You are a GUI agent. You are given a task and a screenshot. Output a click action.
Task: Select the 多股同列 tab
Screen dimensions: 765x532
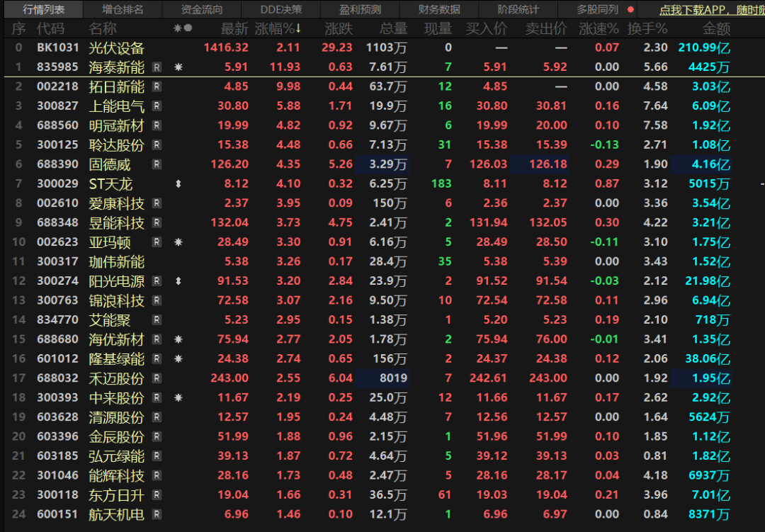pos(597,9)
